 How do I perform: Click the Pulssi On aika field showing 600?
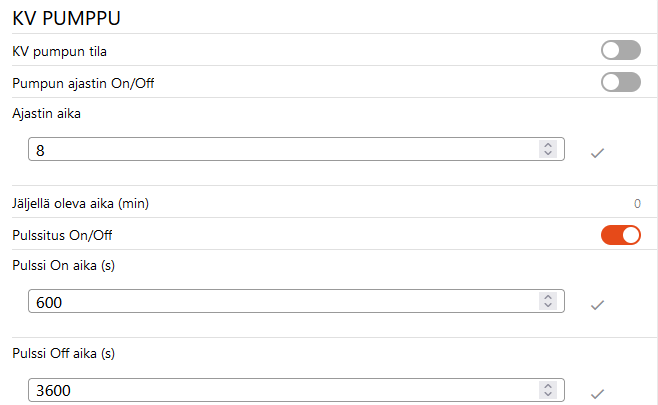point(280,302)
